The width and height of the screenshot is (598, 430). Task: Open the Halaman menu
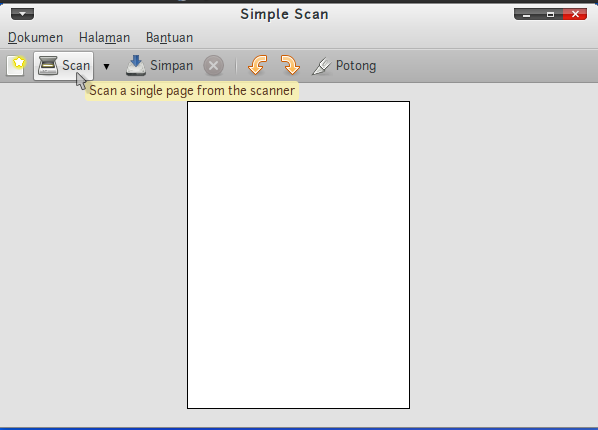(x=104, y=37)
